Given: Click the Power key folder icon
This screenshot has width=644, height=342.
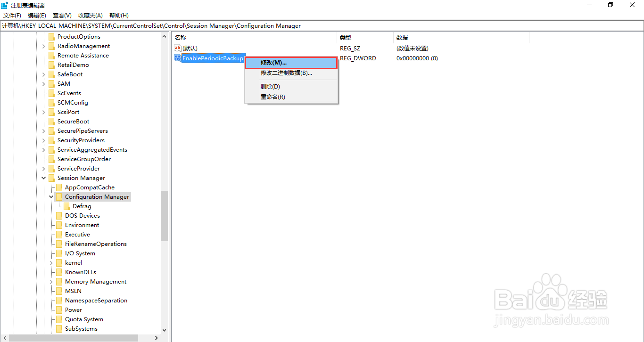Looking at the screenshot, I should (59, 309).
